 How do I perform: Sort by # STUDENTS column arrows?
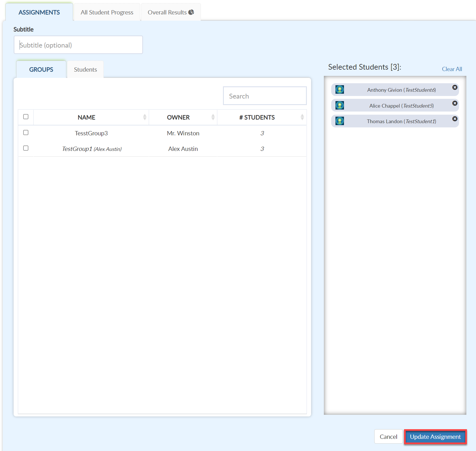coord(302,117)
